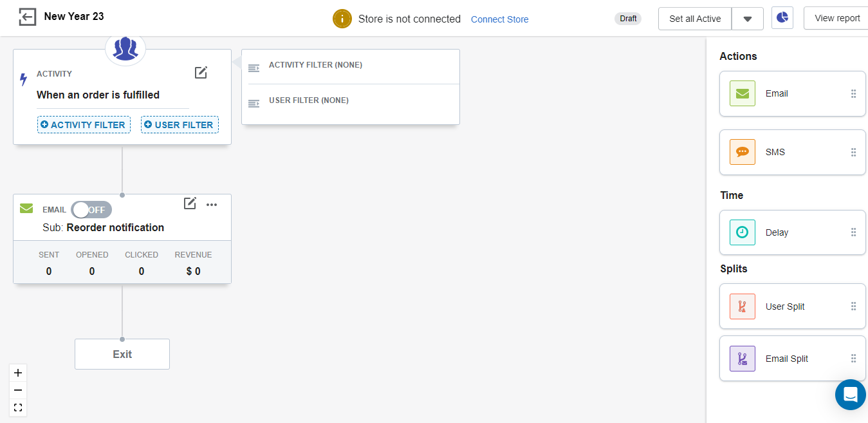Viewport: 868px width, 423px height.
Task: Grab the drag handle on the Email action
Action: [854, 93]
